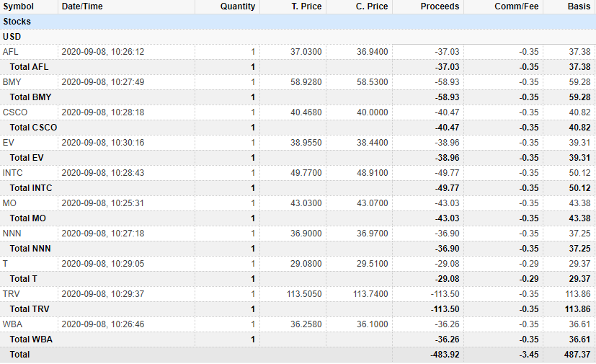Click T commission value -0.29

(529, 264)
